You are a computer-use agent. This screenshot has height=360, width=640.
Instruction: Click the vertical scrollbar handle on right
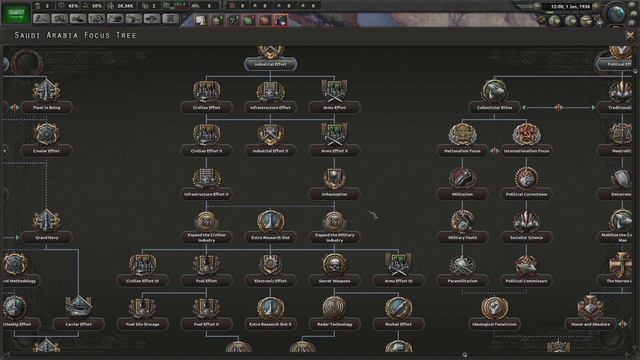click(635, 72)
